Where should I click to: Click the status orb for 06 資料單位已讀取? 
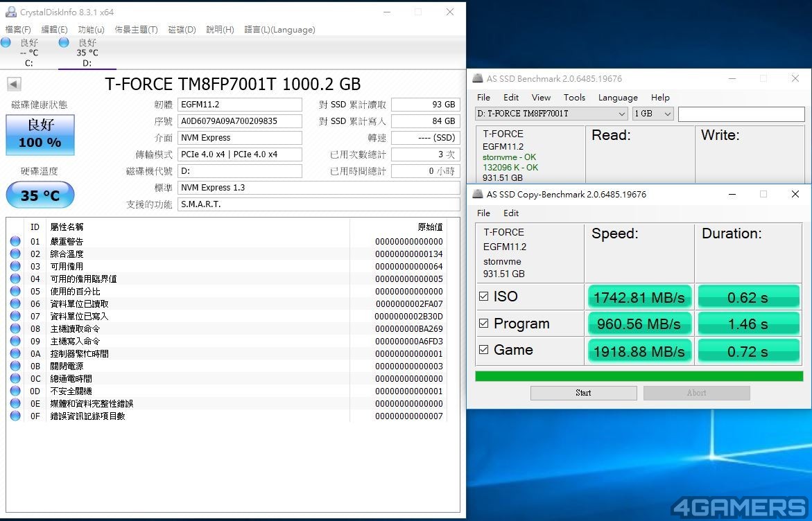click(x=15, y=303)
